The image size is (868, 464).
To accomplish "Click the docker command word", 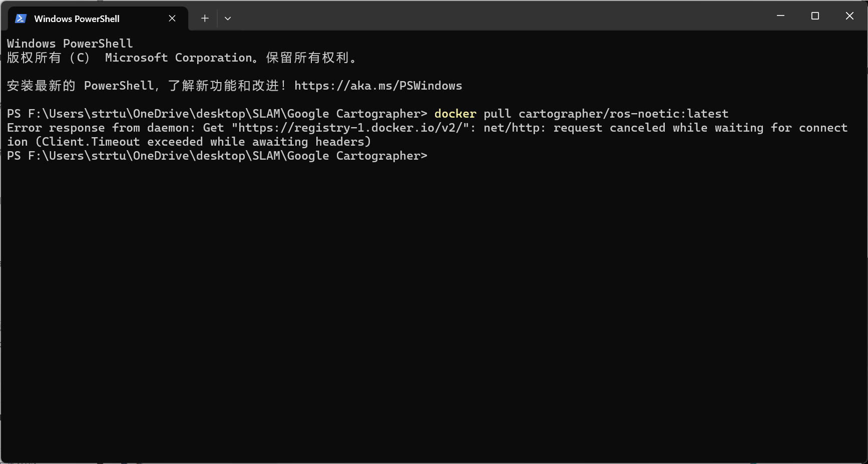I will [455, 114].
